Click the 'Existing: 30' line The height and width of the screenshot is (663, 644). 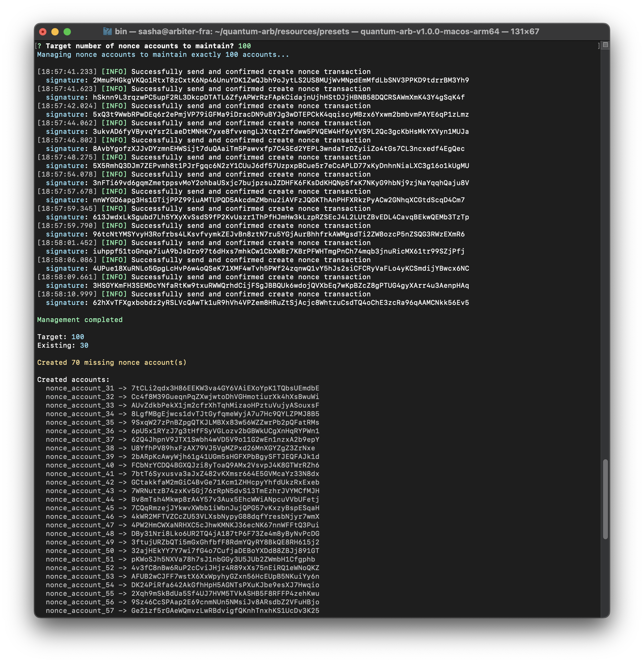click(x=63, y=345)
